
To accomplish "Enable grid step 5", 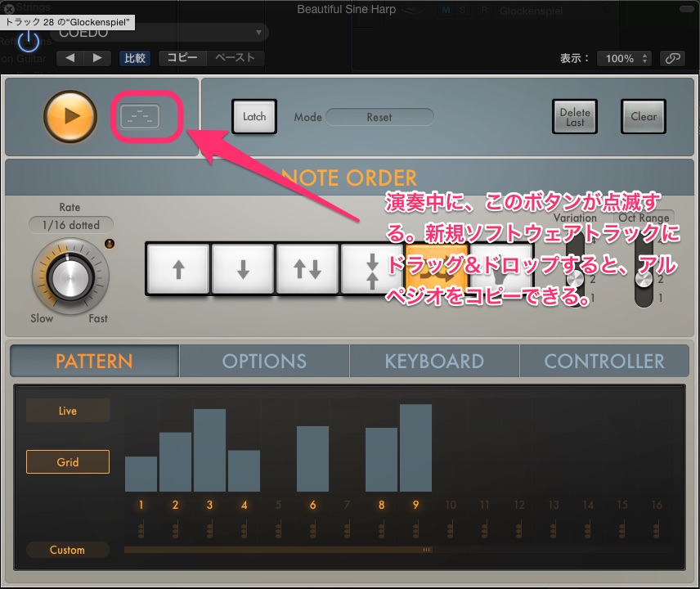I will 278,505.
